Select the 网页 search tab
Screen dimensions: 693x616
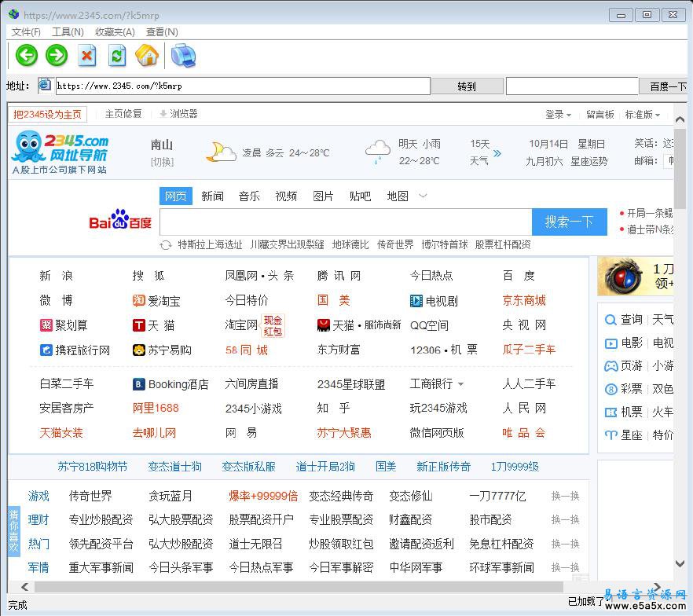(175, 196)
